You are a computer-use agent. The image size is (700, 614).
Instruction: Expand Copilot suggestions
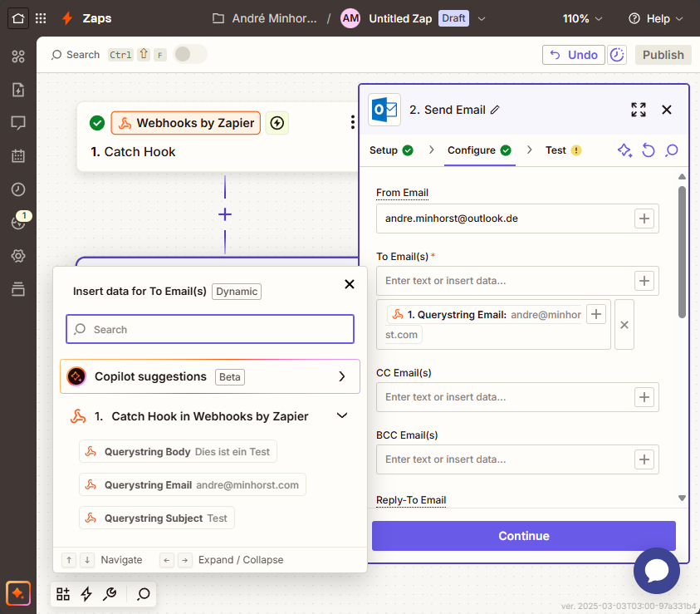pyautogui.click(x=341, y=376)
